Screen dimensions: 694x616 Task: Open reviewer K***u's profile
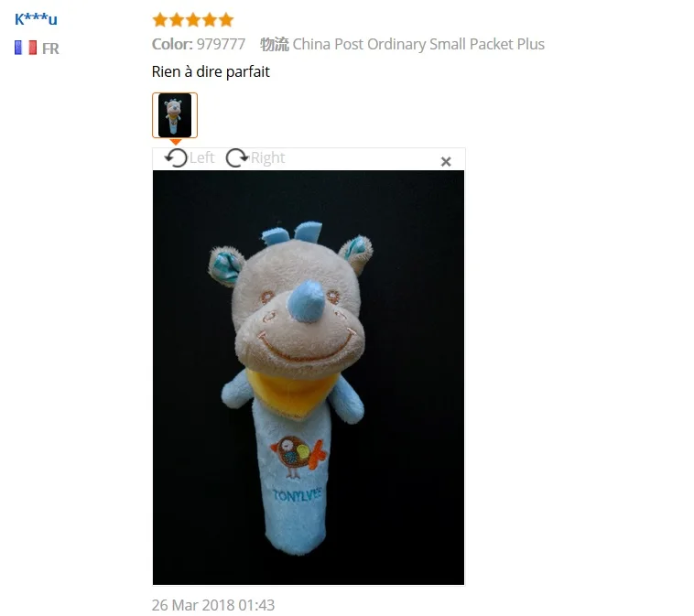36,19
